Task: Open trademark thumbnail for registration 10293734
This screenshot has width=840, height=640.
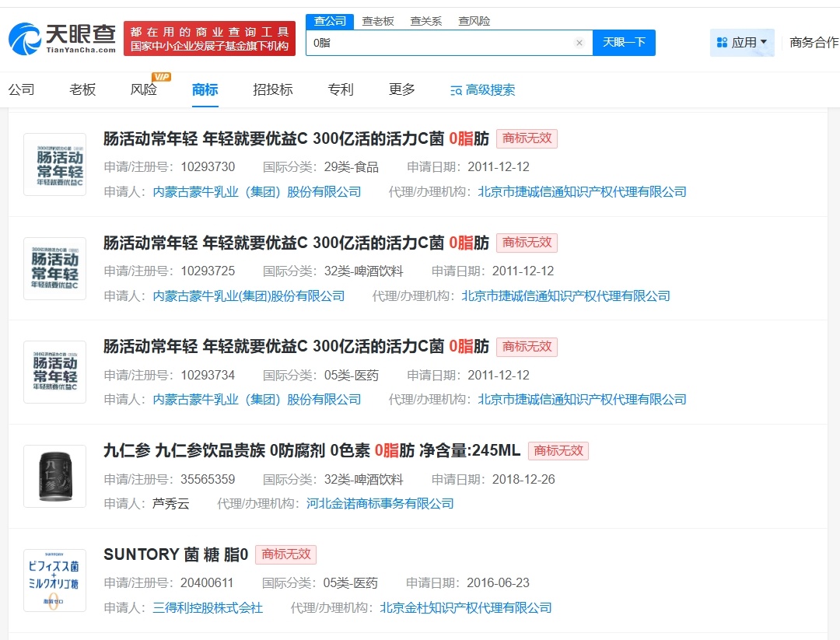Action: 54,372
